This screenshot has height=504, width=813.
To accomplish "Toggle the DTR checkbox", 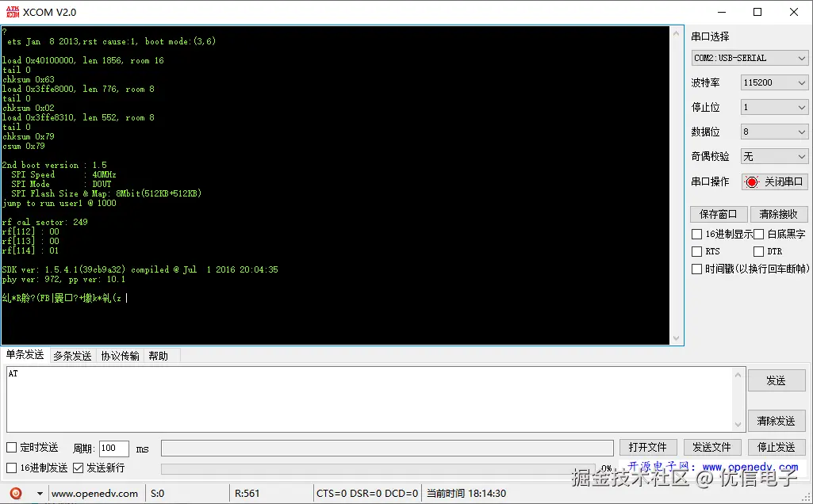I will (758, 251).
